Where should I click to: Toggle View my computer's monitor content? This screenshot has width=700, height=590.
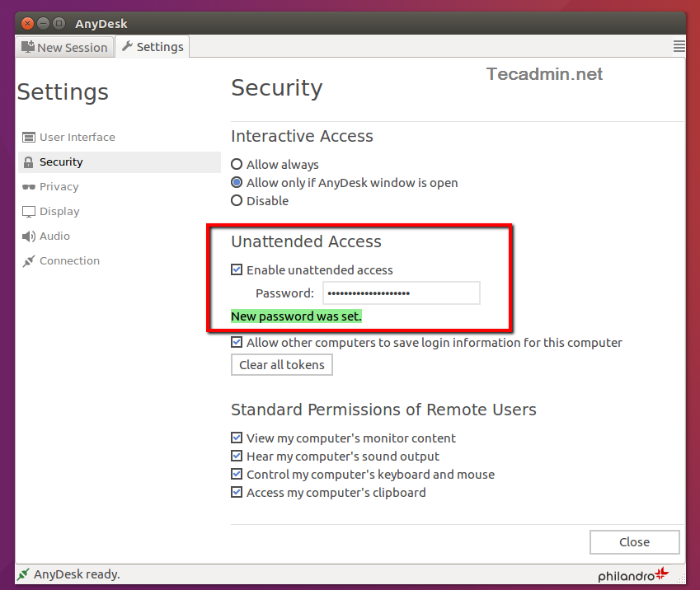237,438
